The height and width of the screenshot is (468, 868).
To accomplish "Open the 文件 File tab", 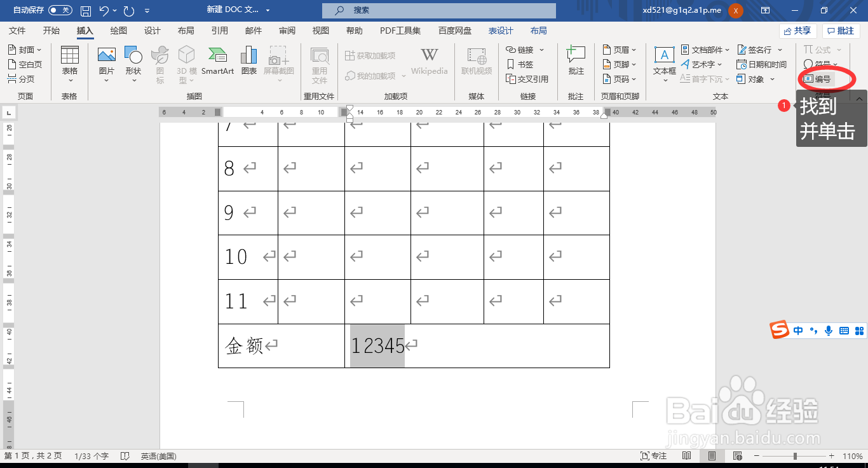I will click(x=17, y=31).
